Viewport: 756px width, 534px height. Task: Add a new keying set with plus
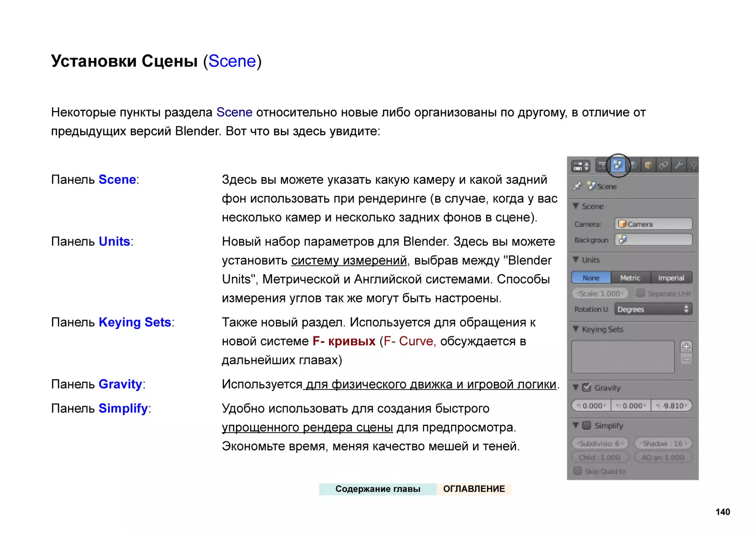686,346
